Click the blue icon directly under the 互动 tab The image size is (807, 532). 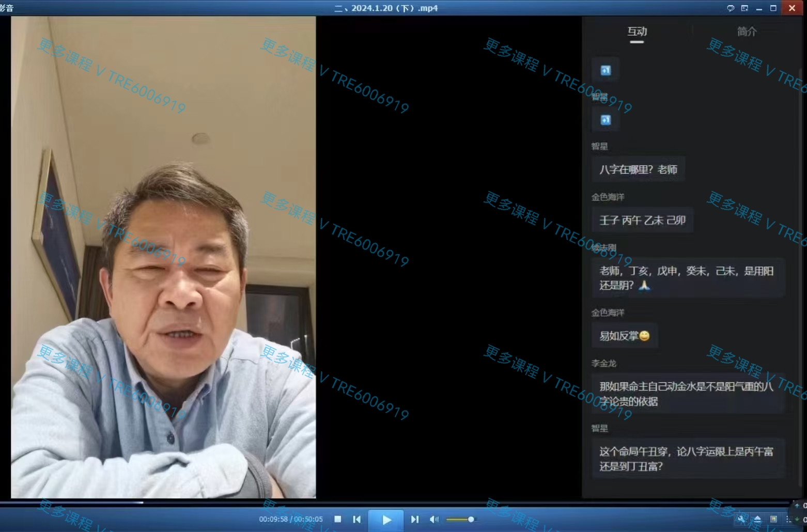(606, 70)
